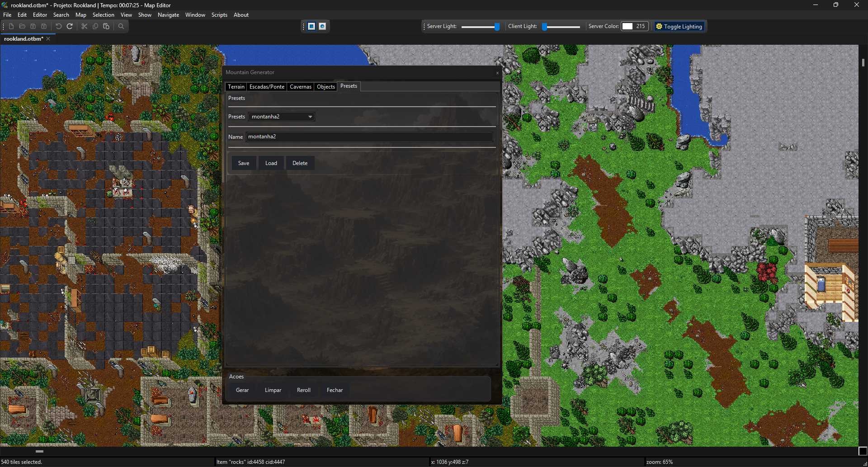Click the '540 tiles selected.' status text
This screenshot has width=868, height=467.
click(x=22, y=462)
